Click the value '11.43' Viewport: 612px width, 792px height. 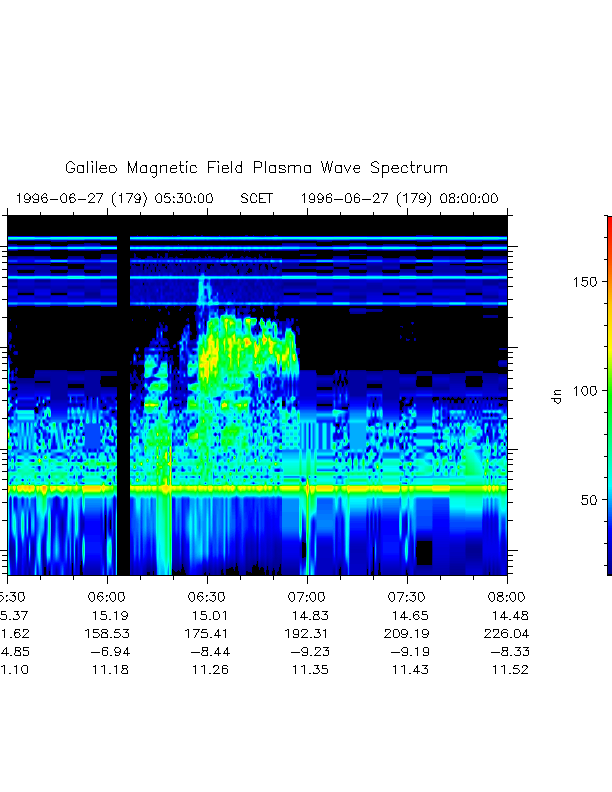[x=410, y=670]
